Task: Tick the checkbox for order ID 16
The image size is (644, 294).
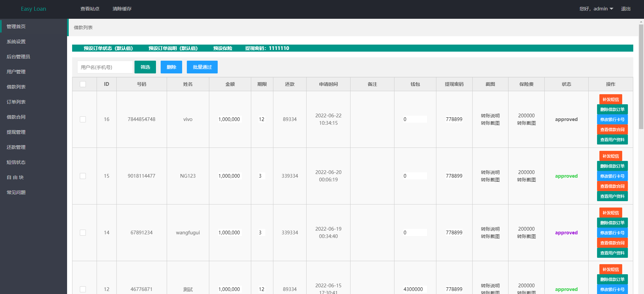Action: [x=83, y=119]
